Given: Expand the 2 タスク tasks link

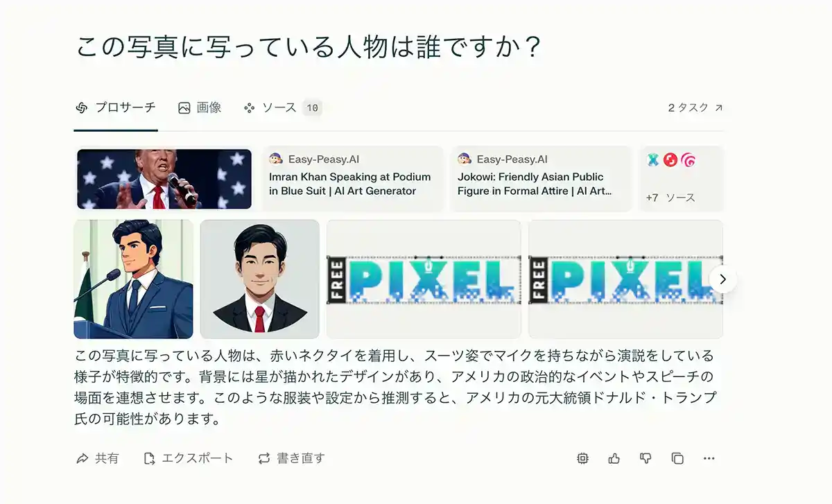Looking at the screenshot, I should pyautogui.click(x=695, y=107).
